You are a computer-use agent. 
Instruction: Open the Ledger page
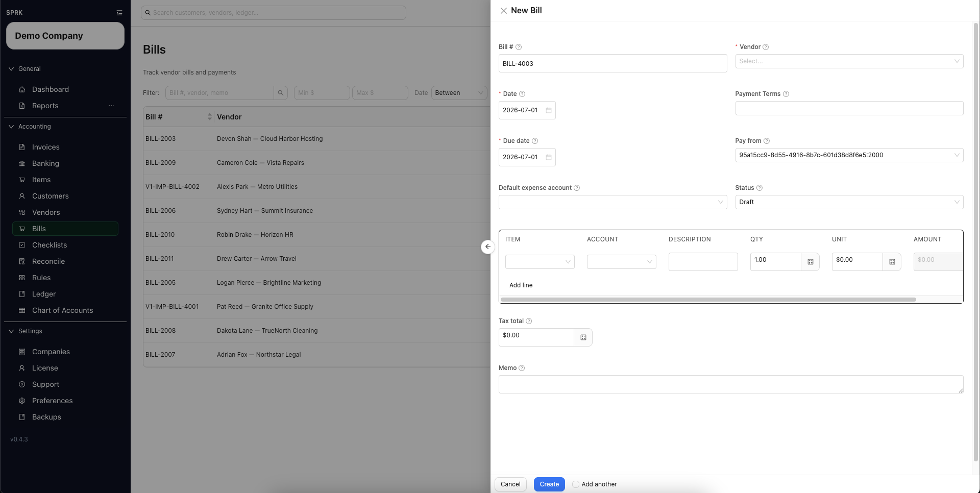(65, 294)
